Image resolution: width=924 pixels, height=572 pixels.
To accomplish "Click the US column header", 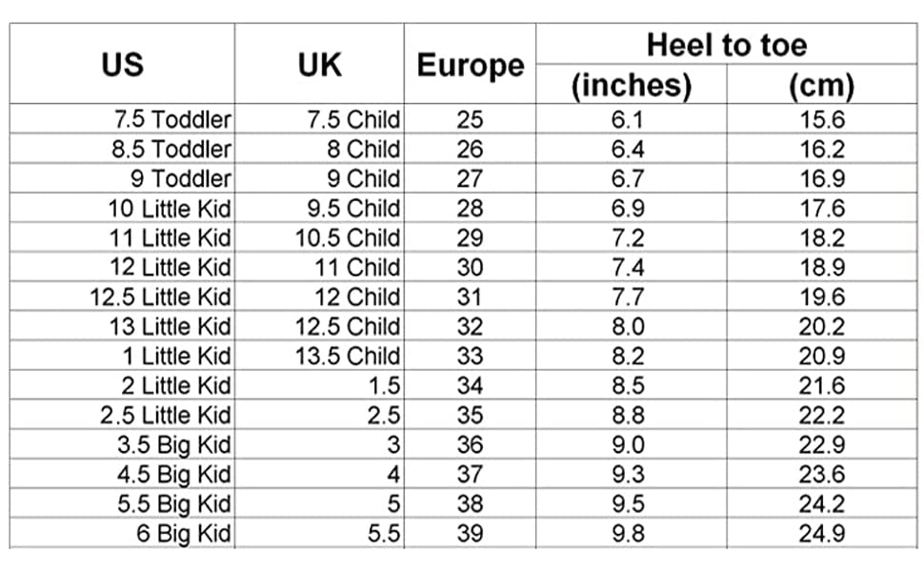I will (x=122, y=64).
